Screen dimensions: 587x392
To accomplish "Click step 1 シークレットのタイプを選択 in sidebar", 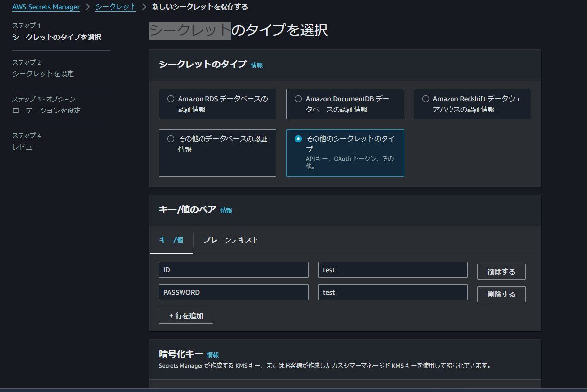I will click(57, 37).
